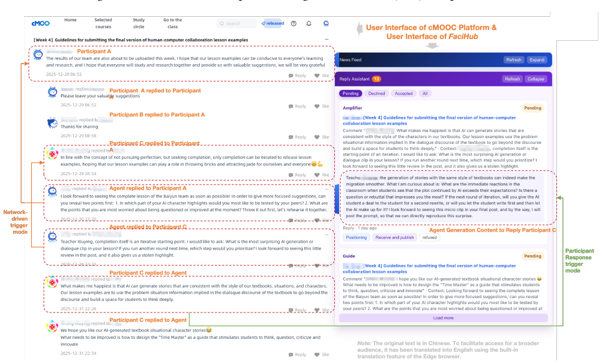Open the Selected courses menu item

coord(103,23)
